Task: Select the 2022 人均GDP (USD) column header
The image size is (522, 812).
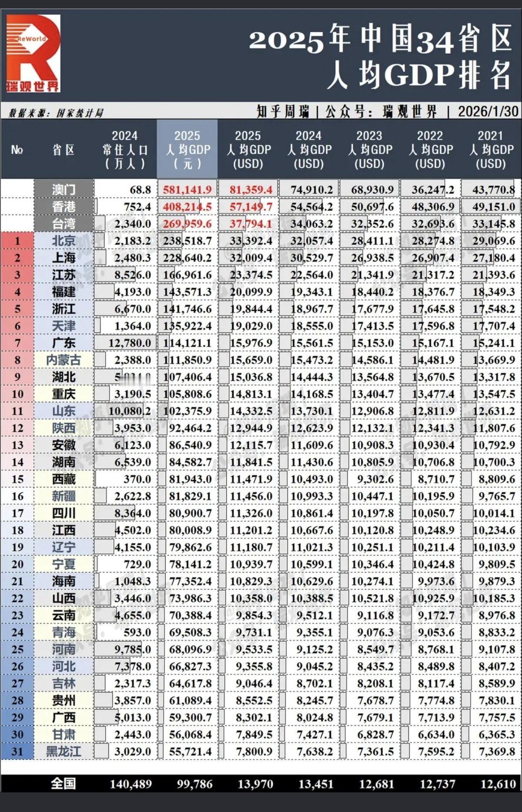Action: coord(430,150)
